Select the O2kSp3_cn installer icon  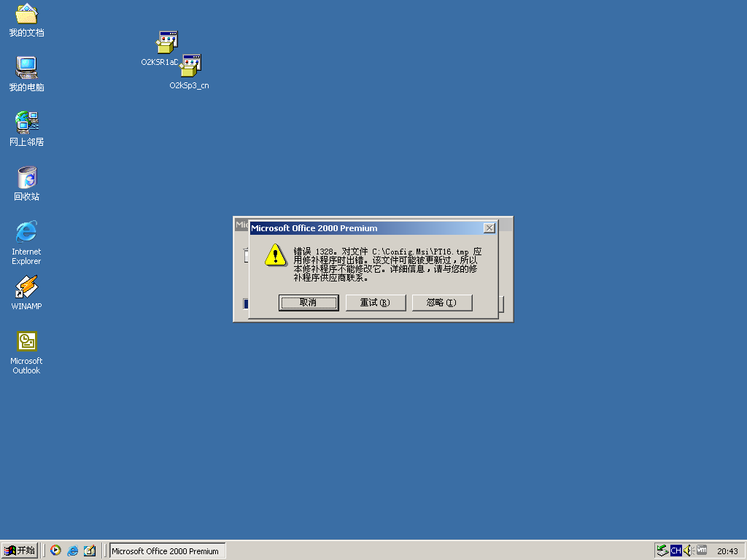point(190,66)
